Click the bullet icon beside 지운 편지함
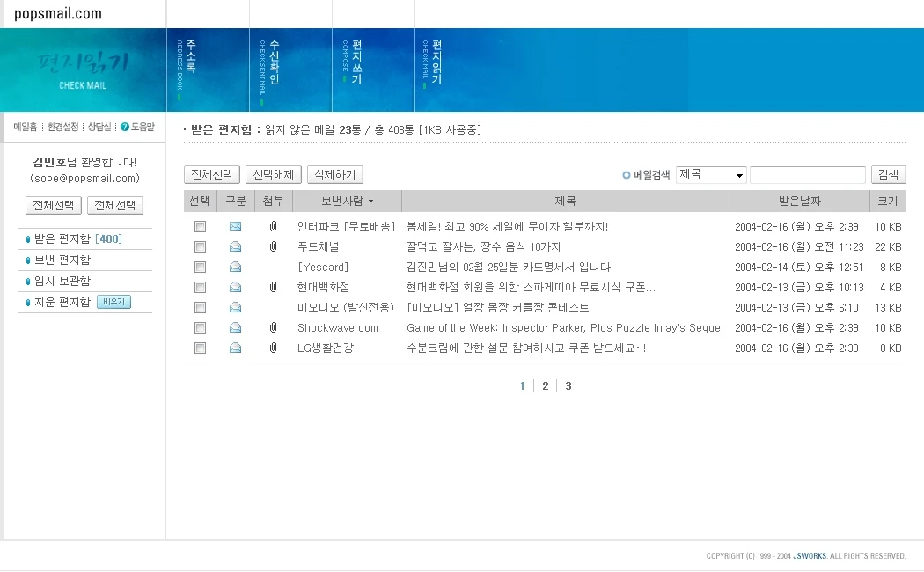Image resolution: width=924 pixels, height=572 pixels. [27, 303]
